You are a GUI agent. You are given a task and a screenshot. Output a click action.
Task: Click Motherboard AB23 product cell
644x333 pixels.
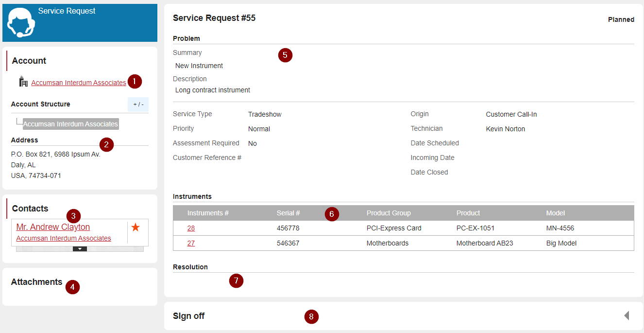485,243
